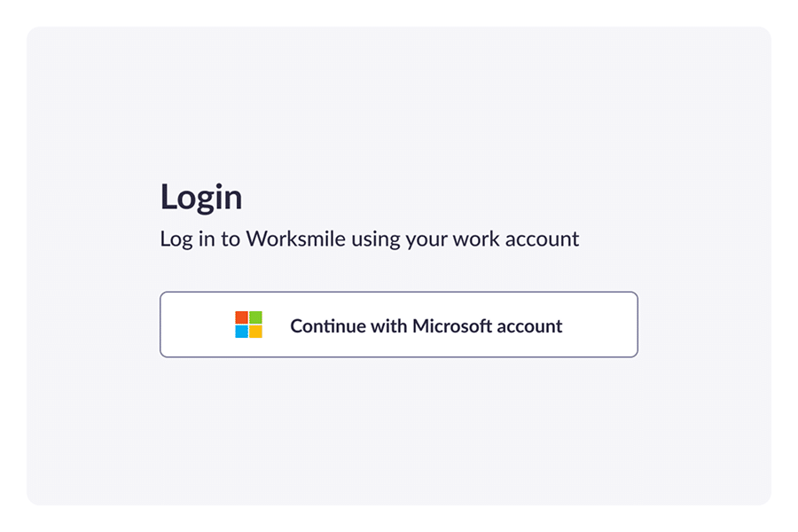The width and height of the screenshot is (798, 532).
Task: Click the words 'using your' in the subtitle
Action: pyautogui.click(x=399, y=239)
